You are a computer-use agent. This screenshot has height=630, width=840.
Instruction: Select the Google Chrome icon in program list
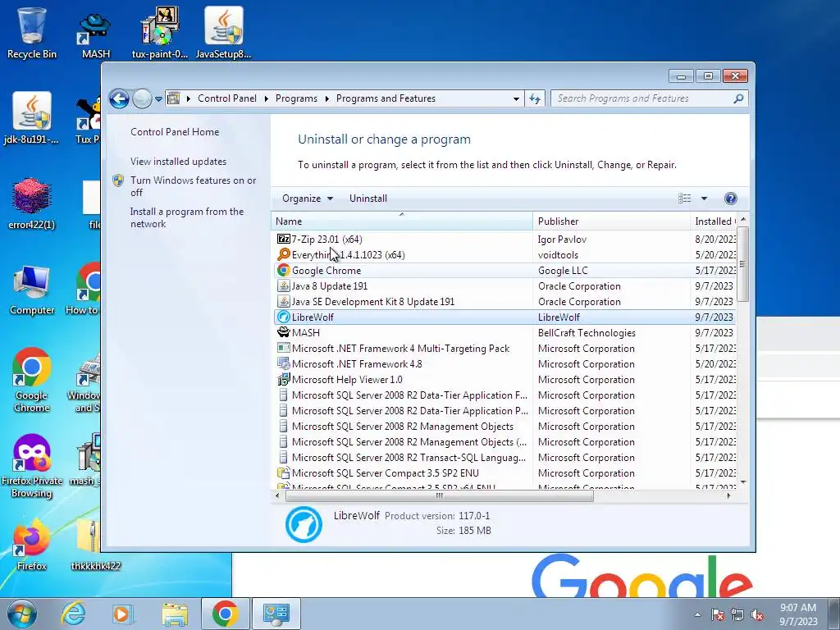tap(283, 270)
